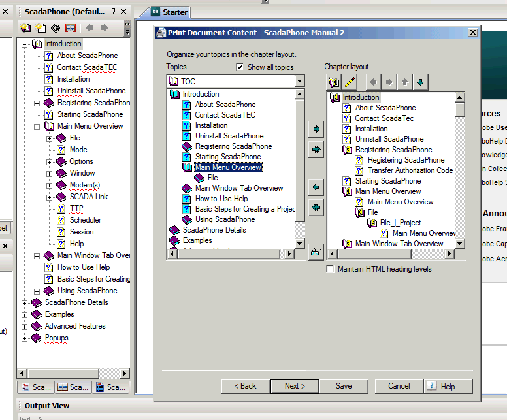
Task: Click the Next button
Action: (x=295, y=386)
